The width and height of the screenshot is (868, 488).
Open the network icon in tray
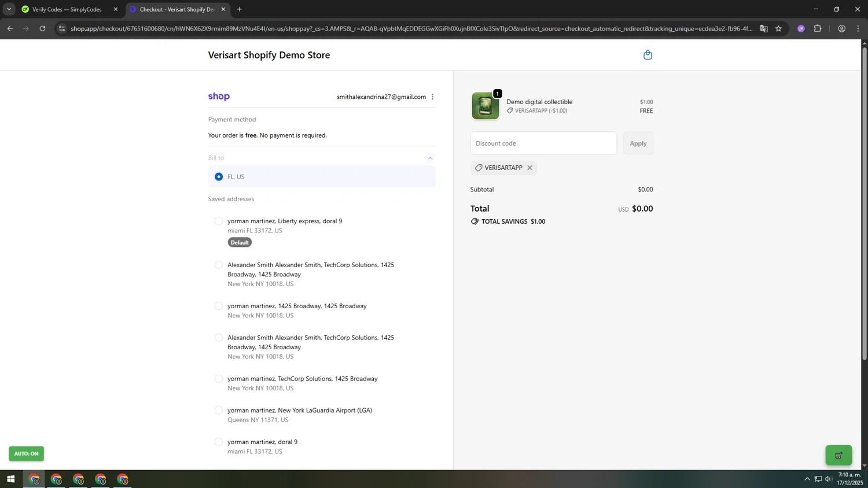pos(818,479)
